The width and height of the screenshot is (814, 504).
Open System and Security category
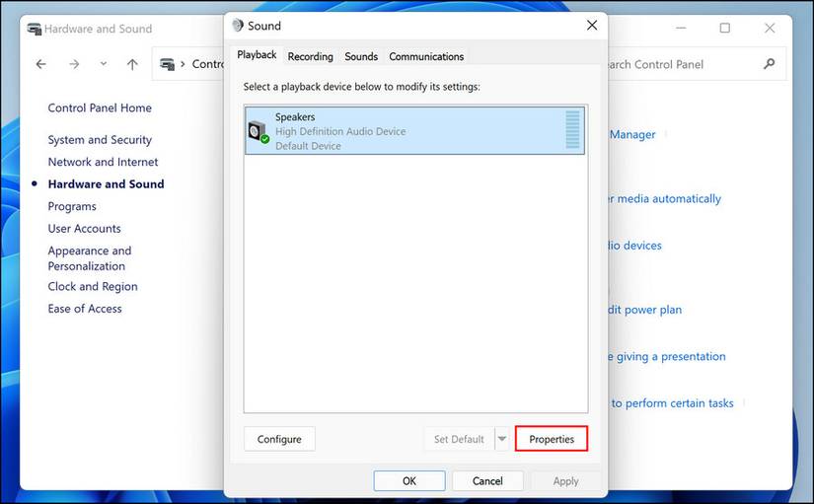point(100,140)
